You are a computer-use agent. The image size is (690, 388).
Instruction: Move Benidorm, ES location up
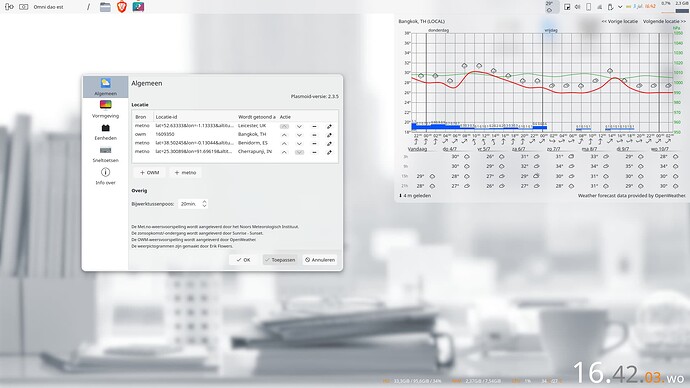coord(284,143)
